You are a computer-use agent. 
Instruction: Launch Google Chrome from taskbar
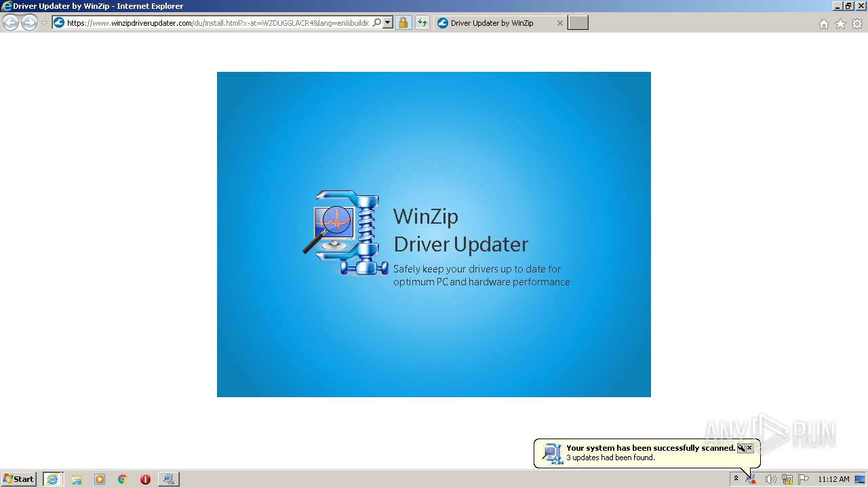(123, 479)
